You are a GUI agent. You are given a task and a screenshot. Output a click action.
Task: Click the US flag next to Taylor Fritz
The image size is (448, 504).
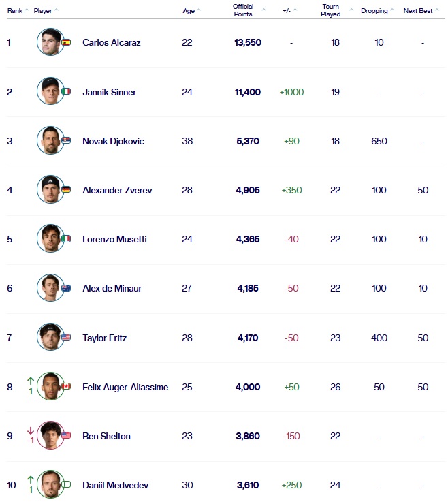[66, 337]
